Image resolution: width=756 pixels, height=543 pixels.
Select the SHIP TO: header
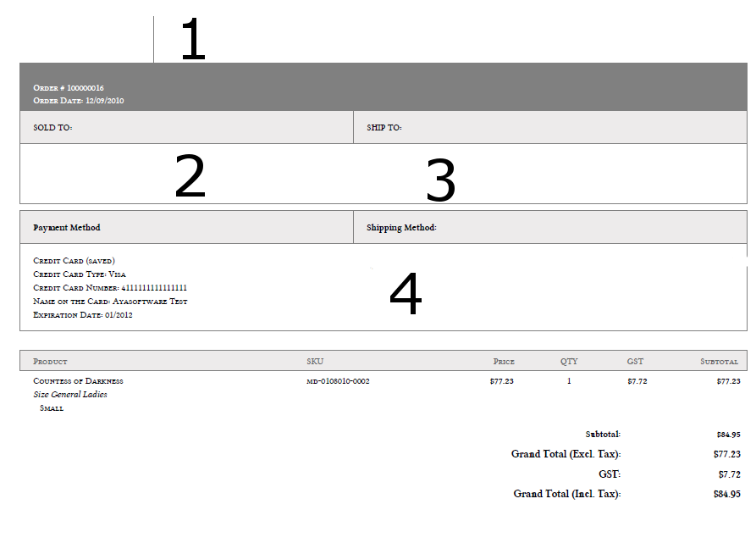[384, 127]
